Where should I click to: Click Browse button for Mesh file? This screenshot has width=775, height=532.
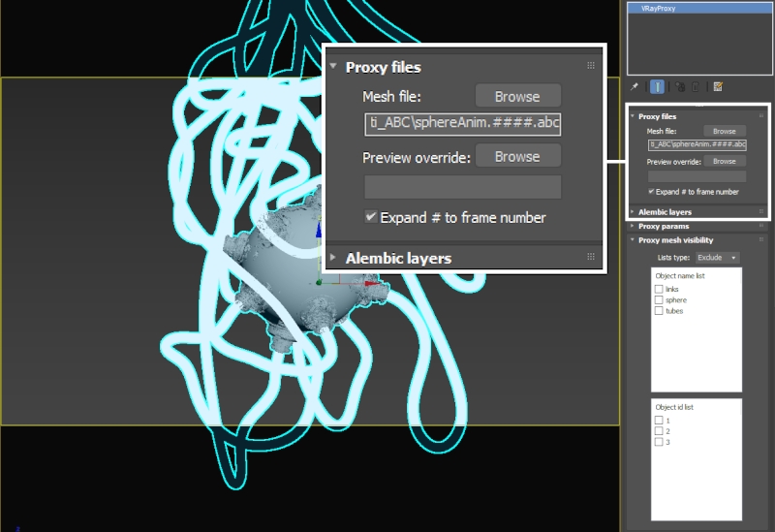tap(725, 131)
